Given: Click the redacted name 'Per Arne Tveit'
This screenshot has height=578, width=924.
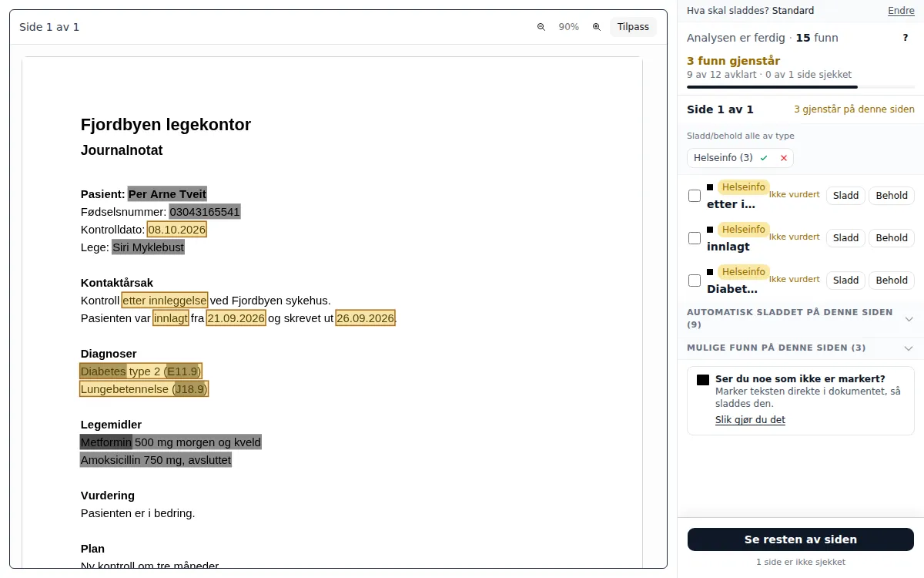Looking at the screenshot, I should coord(167,194).
